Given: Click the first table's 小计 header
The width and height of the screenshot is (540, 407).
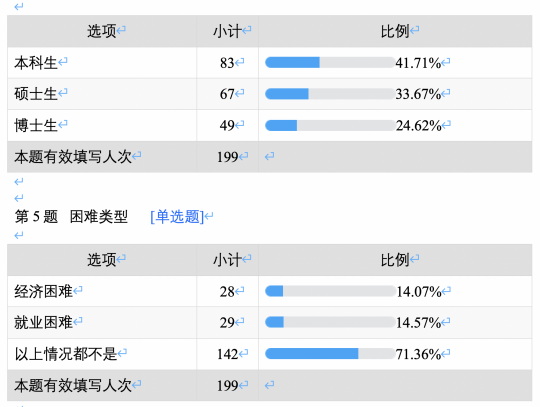Looking at the screenshot, I should pyautogui.click(x=228, y=31).
